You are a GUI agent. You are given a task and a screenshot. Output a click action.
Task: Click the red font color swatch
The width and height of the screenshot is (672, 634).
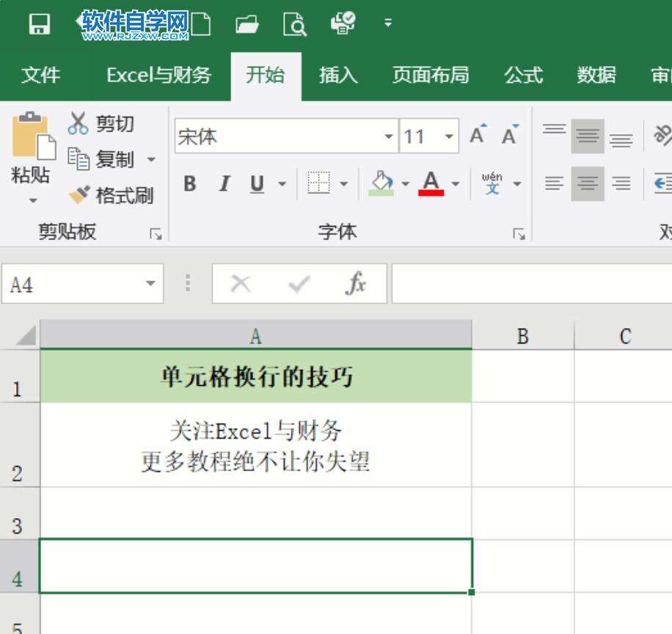click(431, 192)
